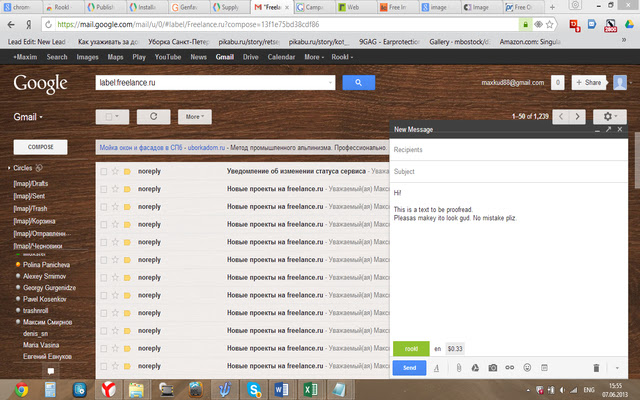Refresh the Gmail message list
Screen dimensions: 640x400
click(153, 117)
